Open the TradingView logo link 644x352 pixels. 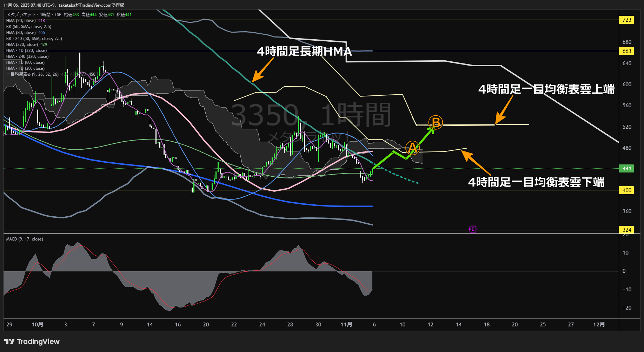tap(32, 341)
